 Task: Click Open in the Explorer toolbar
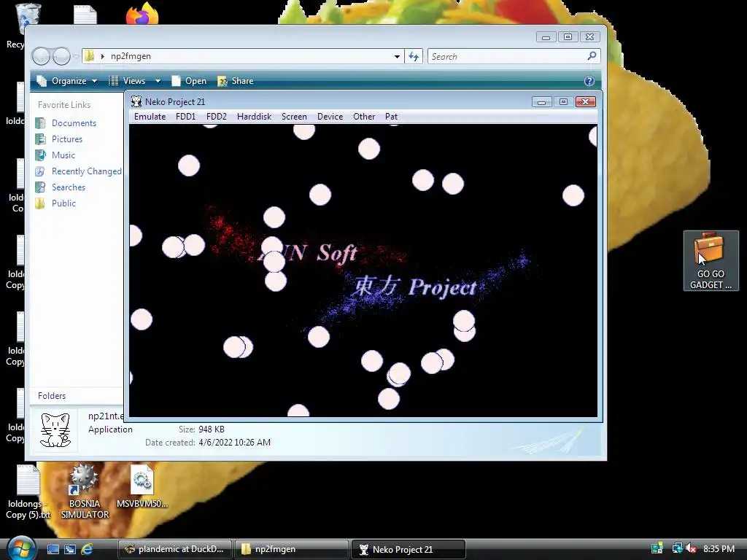point(189,81)
